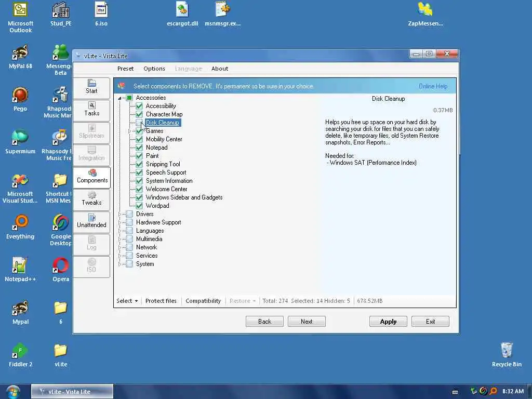Select Windows Sidebar and Gadgets row
The width and height of the screenshot is (532, 399).
184,197
